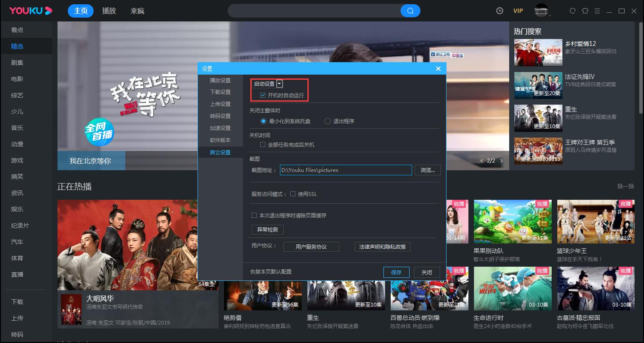Viewport: 644px width, 343px height.
Task: Click the 浏览... button
Action: [428, 170]
